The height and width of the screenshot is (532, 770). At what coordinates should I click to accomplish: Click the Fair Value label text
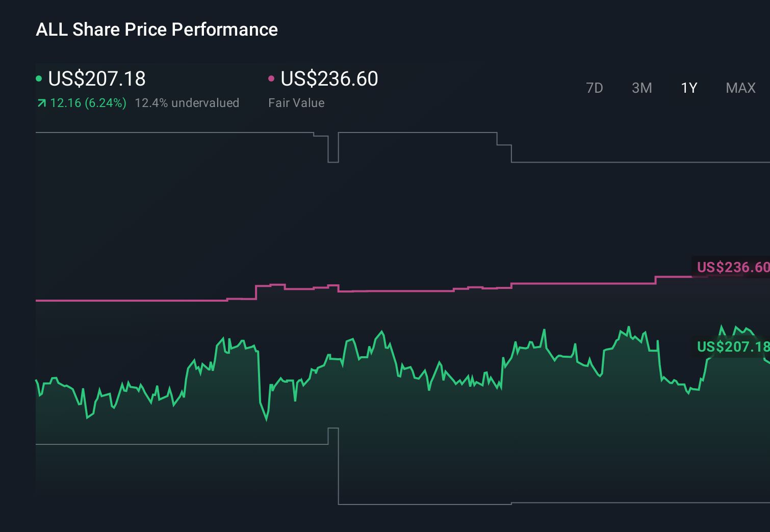coord(296,102)
